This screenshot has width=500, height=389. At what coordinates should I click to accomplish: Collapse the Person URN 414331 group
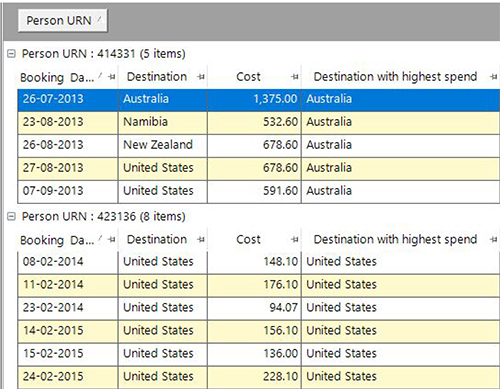pyautogui.click(x=11, y=54)
